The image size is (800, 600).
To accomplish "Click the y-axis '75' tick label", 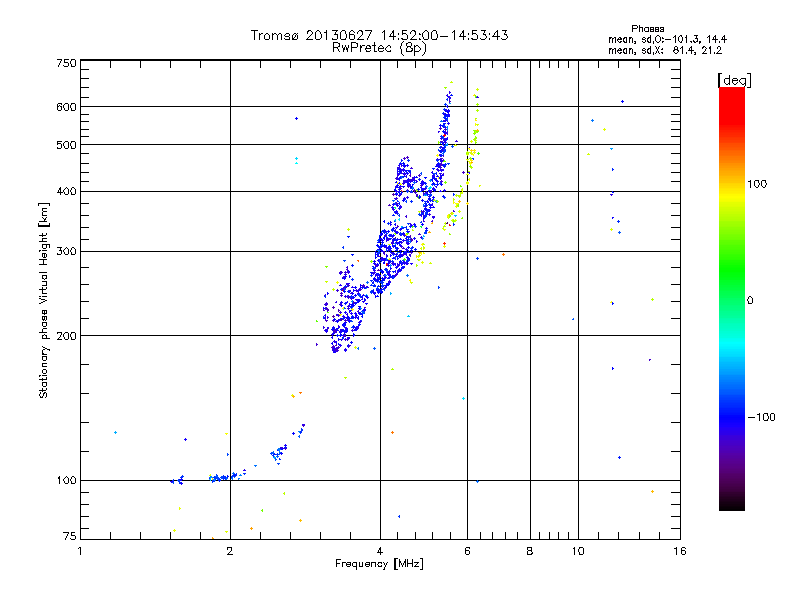I will pyautogui.click(x=69, y=536).
